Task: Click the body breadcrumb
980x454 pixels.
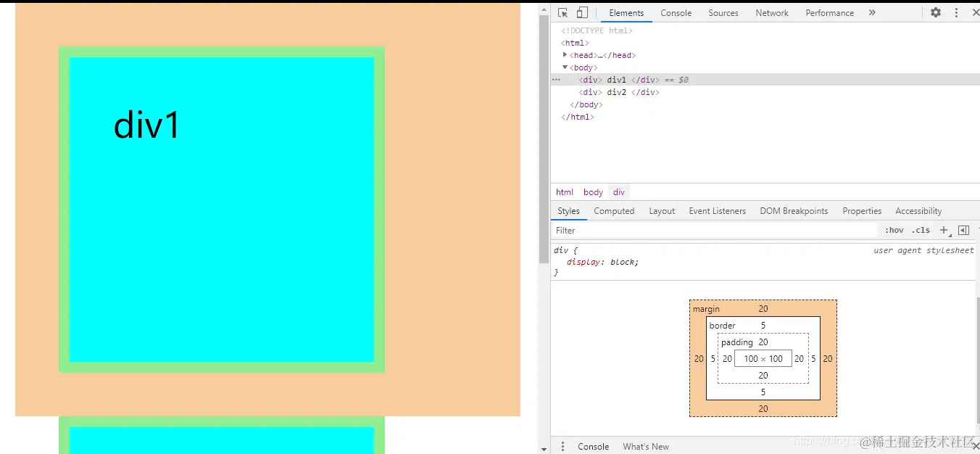Action: pyautogui.click(x=593, y=192)
